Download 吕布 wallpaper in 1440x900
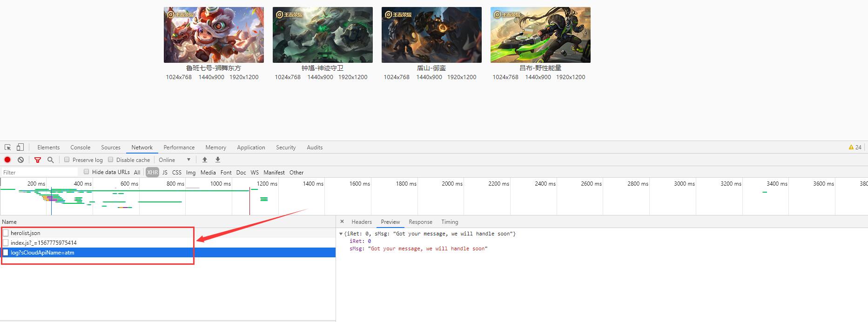Image resolution: width=868 pixels, height=322 pixels. coord(538,77)
